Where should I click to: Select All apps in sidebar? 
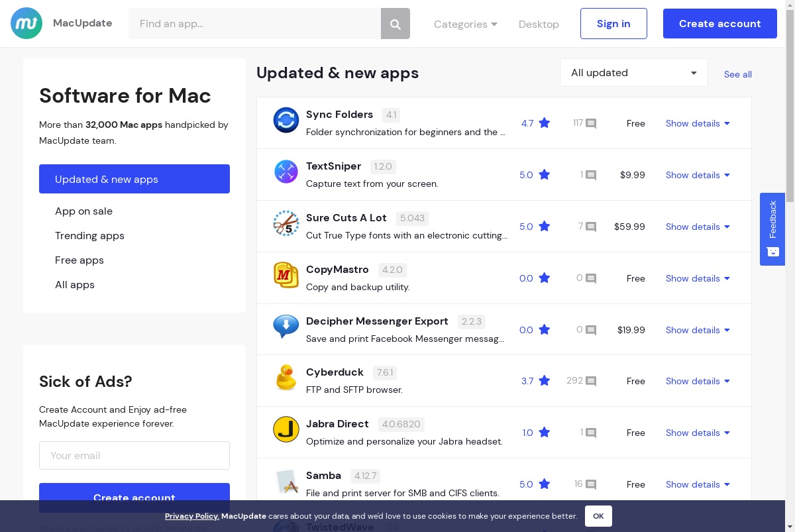coord(75,285)
